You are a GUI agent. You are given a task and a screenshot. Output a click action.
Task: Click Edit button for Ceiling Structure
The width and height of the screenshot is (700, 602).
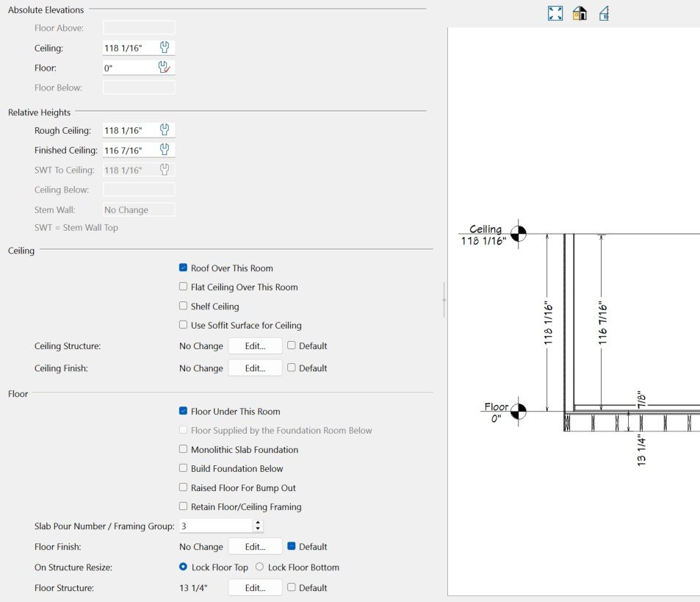[255, 346]
